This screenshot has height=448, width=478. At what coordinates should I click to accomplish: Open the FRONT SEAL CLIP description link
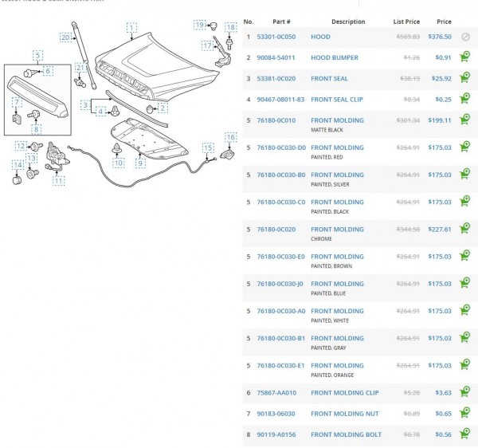(337, 100)
